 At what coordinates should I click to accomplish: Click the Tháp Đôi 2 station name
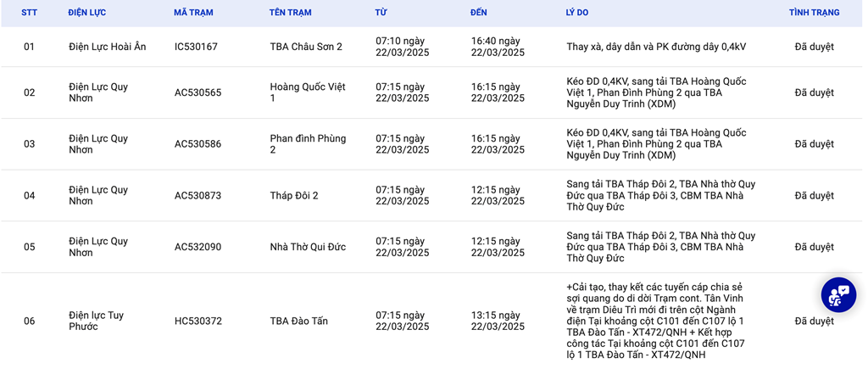(x=294, y=196)
